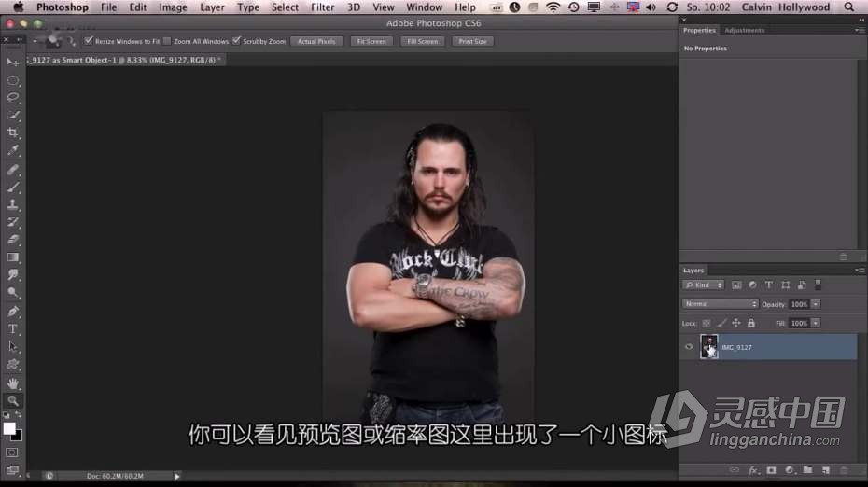Toggle type layer filter
The image size is (868, 487).
click(x=769, y=285)
